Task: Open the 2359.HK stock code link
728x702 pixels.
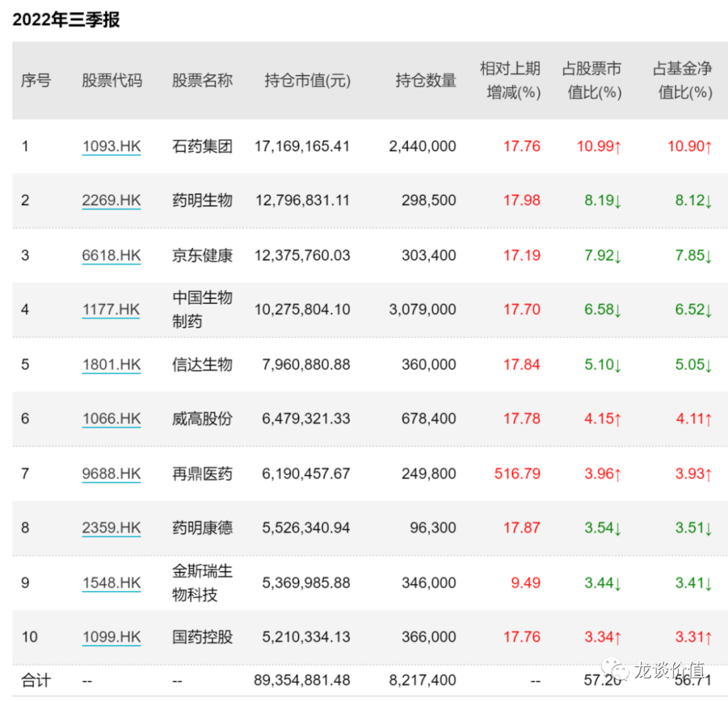Action: tap(111, 528)
